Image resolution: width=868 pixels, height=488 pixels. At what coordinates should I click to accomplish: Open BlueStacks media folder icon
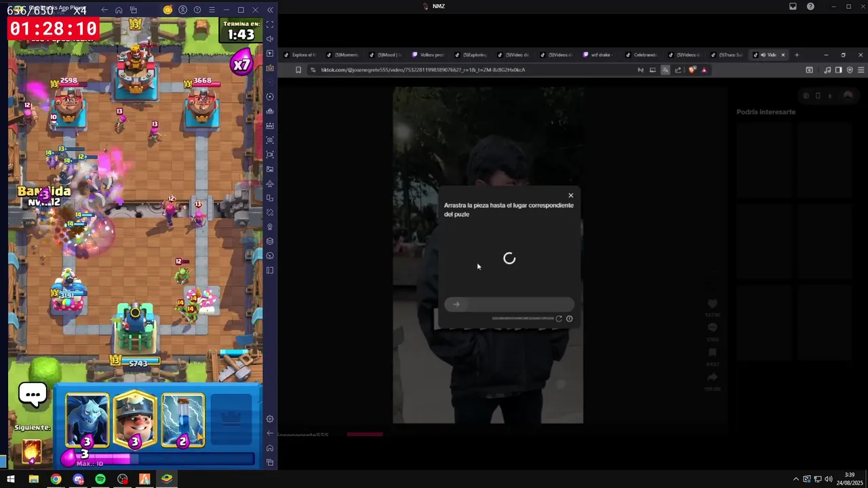[x=270, y=169]
